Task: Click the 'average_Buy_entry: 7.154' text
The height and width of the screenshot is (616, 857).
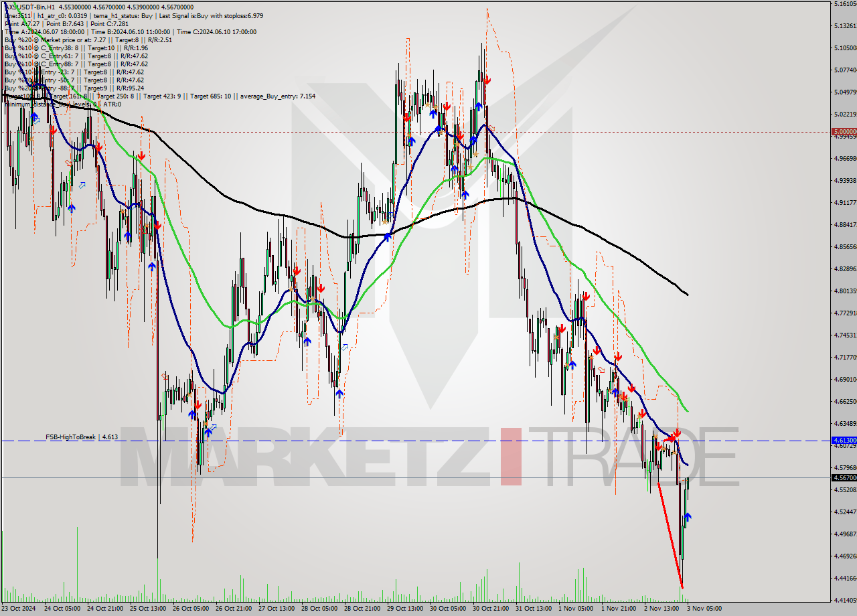Action: (x=277, y=96)
